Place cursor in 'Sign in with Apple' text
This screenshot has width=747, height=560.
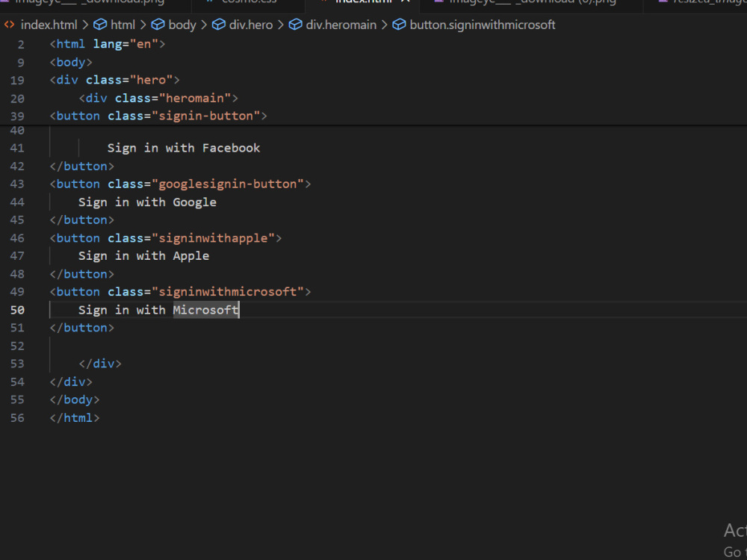pos(144,256)
